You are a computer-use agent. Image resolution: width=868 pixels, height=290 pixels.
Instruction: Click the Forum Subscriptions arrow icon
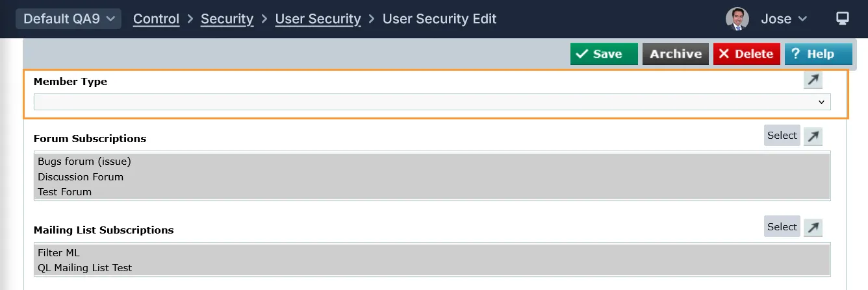click(813, 136)
